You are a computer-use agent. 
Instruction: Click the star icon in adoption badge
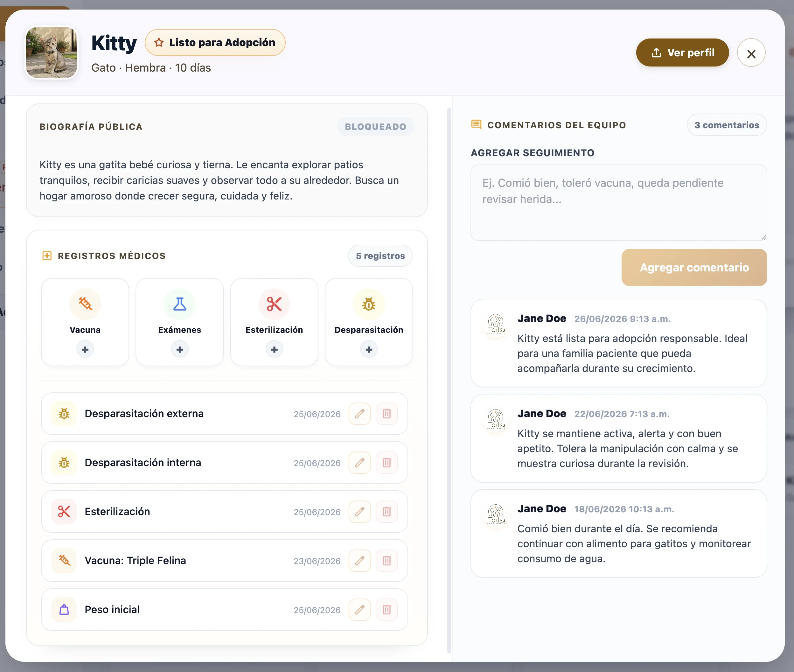pyautogui.click(x=159, y=43)
